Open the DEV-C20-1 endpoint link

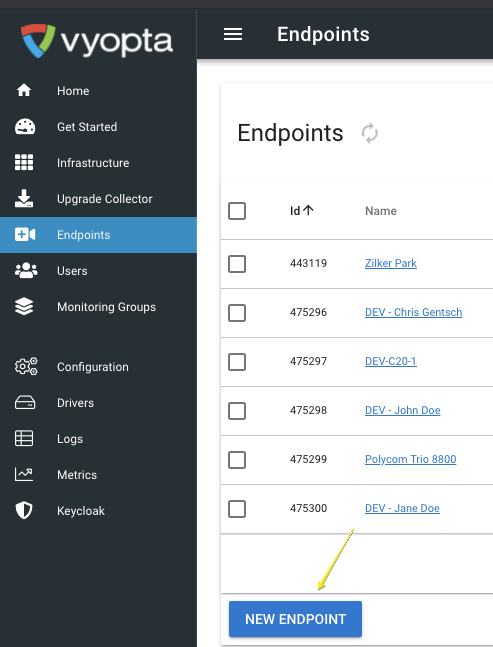tap(391, 361)
